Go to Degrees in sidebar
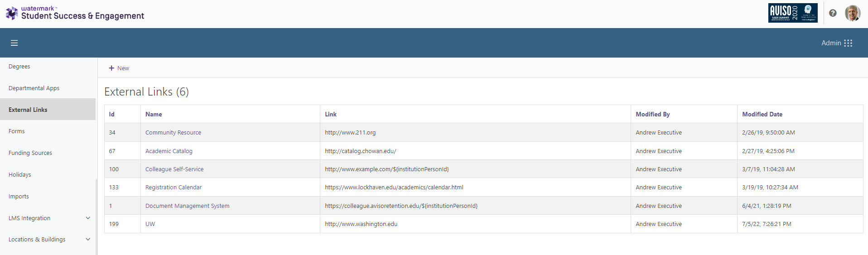Image resolution: width=868 pixels, height=255 pixels. tap(19, 67)
